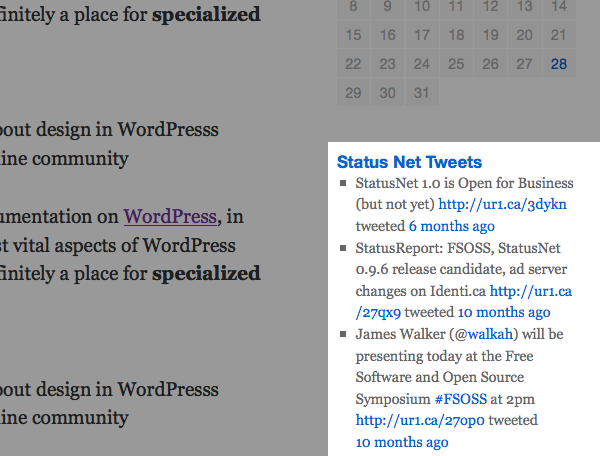
Task: Pick day 25 in the calendar
Action: 455,64
